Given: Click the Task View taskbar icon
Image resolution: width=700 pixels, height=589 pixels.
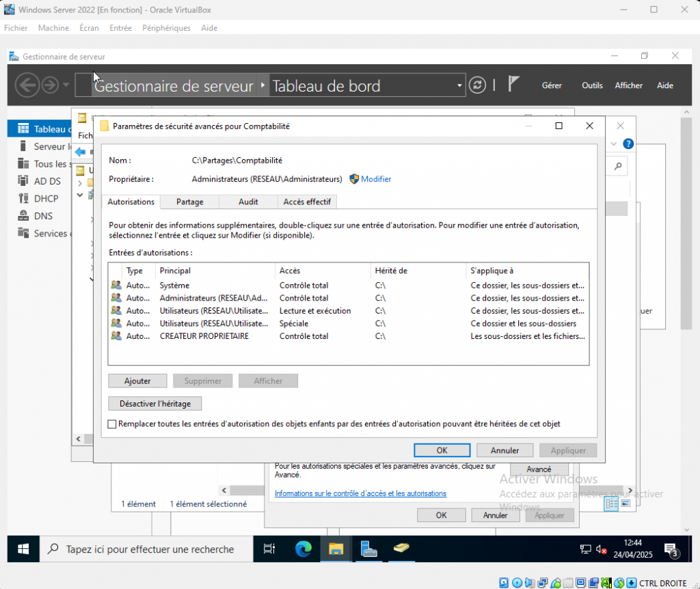Looking at the screenshot, I should pos(269,549).
